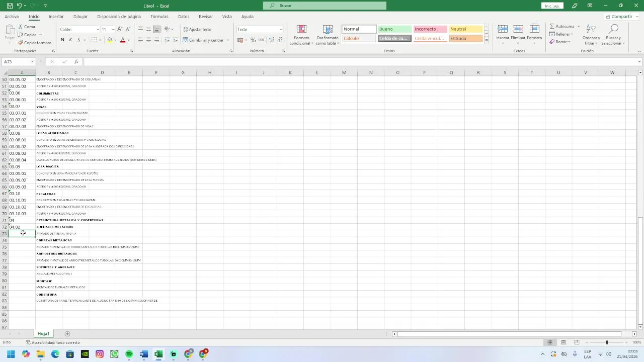Click the align left icon

[140, 40]
